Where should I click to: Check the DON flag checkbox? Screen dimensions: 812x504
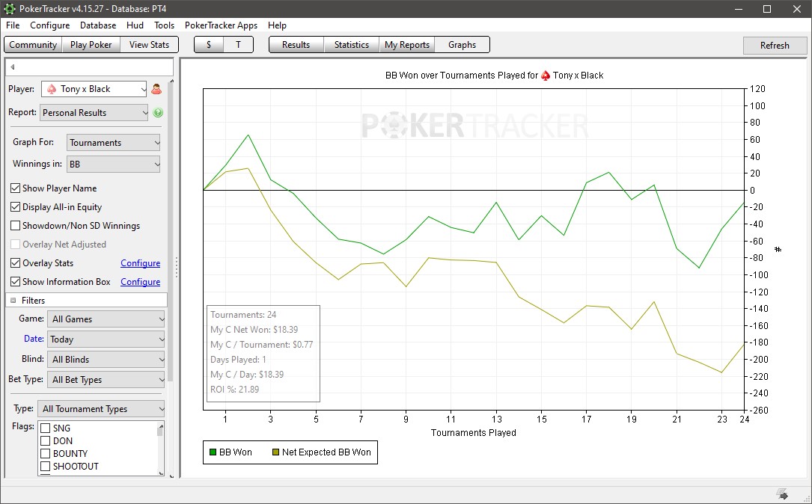pos(45,441)
